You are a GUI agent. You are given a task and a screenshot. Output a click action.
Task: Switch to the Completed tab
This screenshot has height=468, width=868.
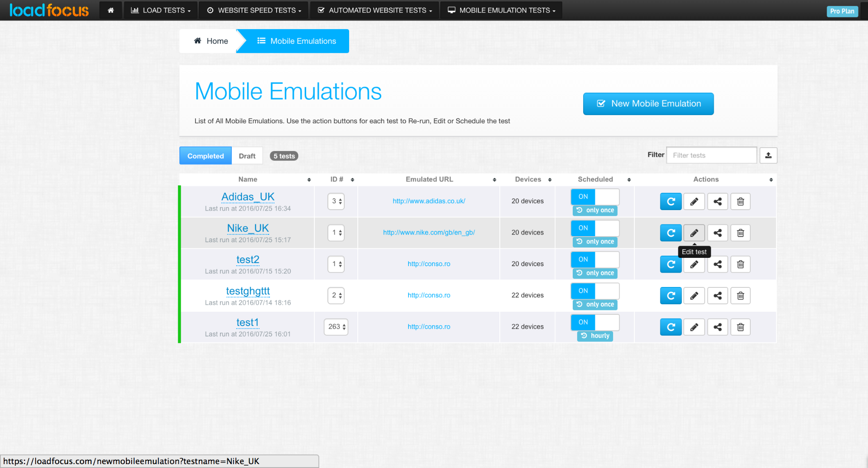click(205, 156)
